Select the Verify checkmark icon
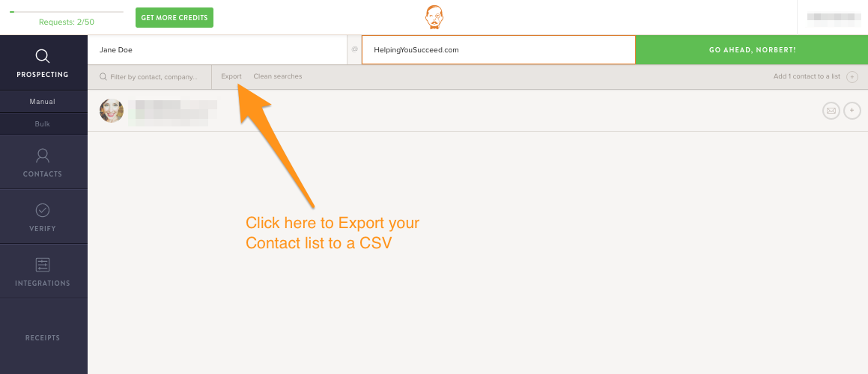This screenshot has width=868, height=374. click(x=43, y=210)
